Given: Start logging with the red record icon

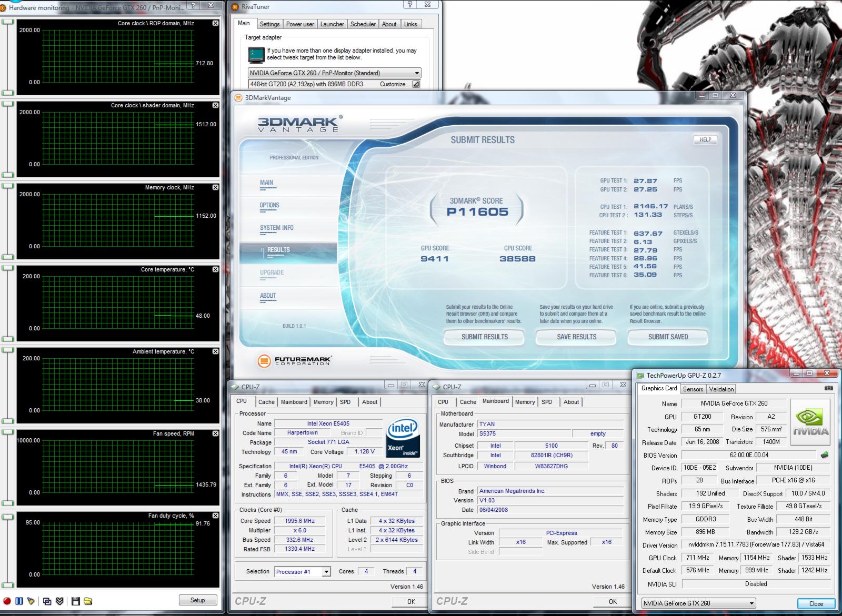Looking at the screenshot, I should (7, 601).
